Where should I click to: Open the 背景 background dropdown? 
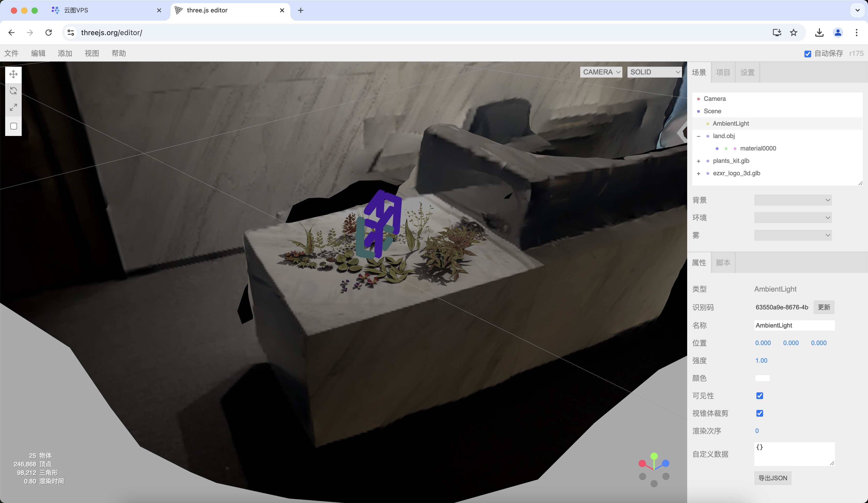point(793,200)
